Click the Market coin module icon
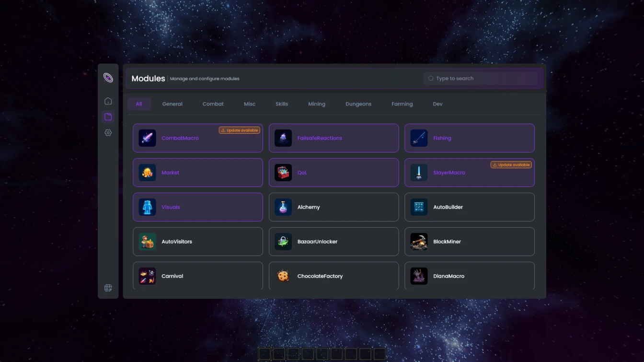The height and width of the screenshot is (362, 644). pos(147,172)
